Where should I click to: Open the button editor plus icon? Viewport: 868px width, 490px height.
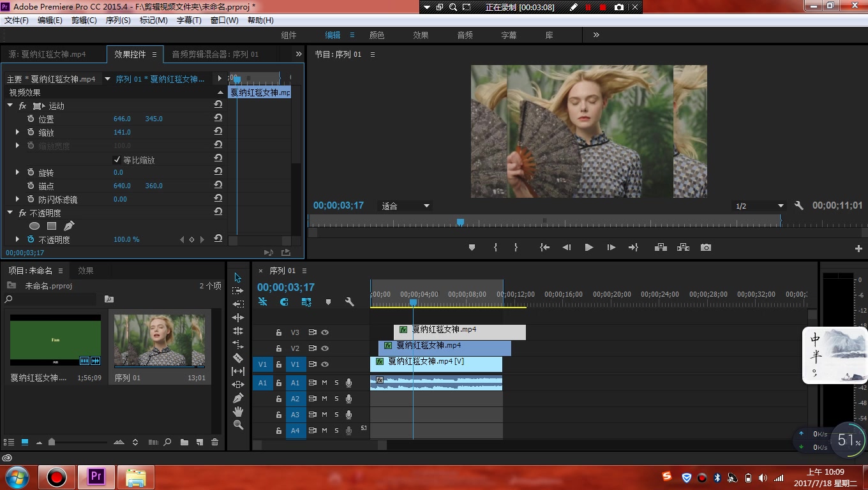tap(858, 249)
